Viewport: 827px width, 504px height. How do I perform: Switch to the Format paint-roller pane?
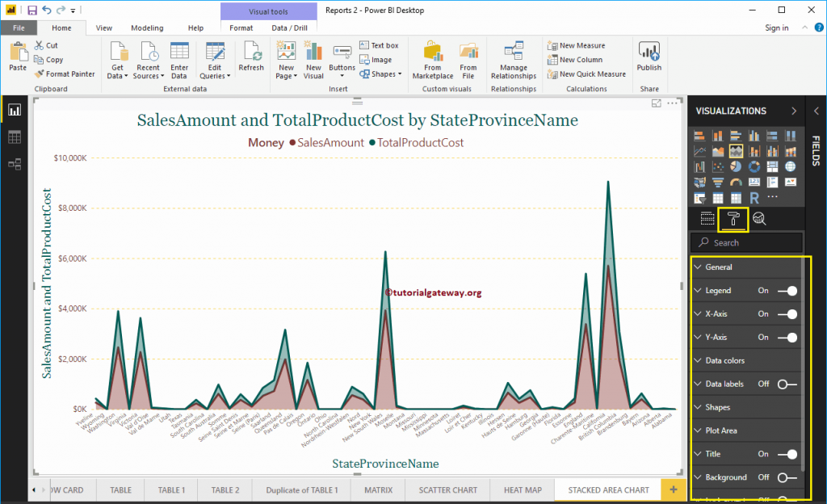(733, 219)
